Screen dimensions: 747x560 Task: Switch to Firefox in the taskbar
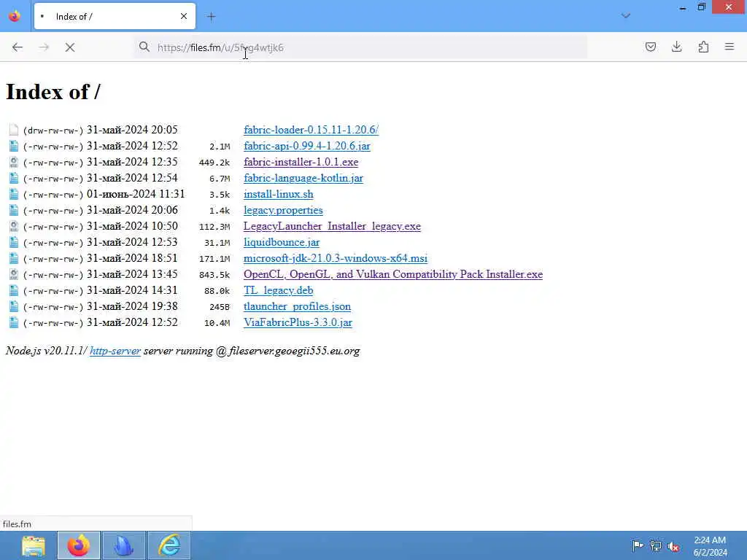click(79, 545)
